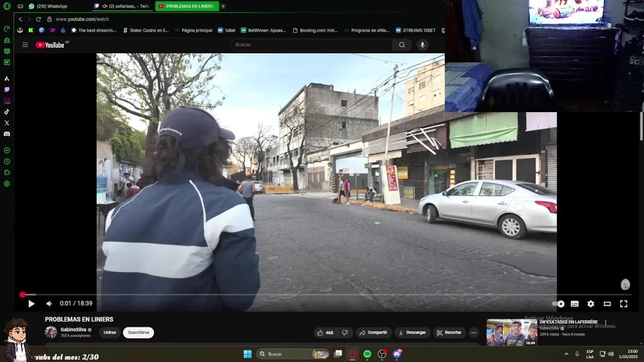
Task: Start voice search microphone
Action: 422,45
